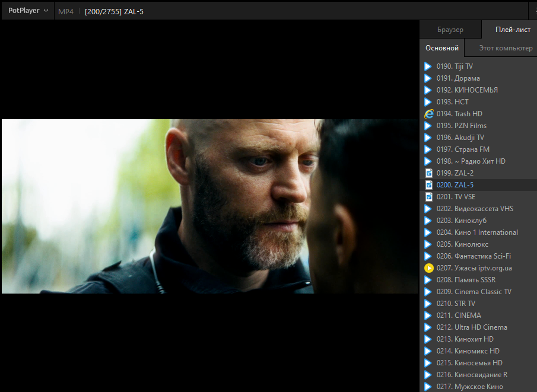Click the play icon beside 0211. CINEMA
The width and height of the screenshot is (537, 392).
pos(428,315)
